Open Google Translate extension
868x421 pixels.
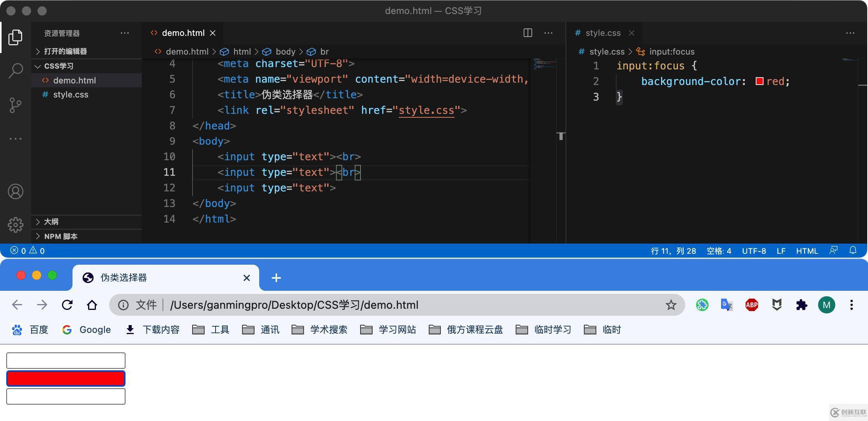[x=727, y=305]
